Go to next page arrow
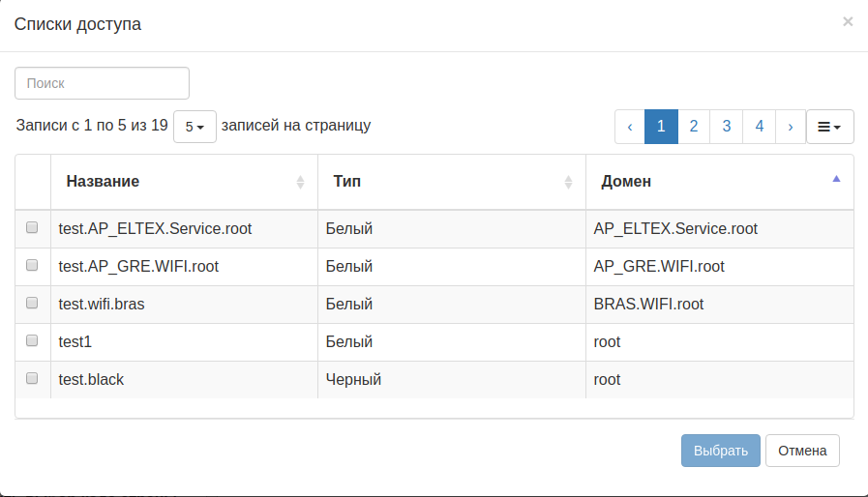 (791, 127)
